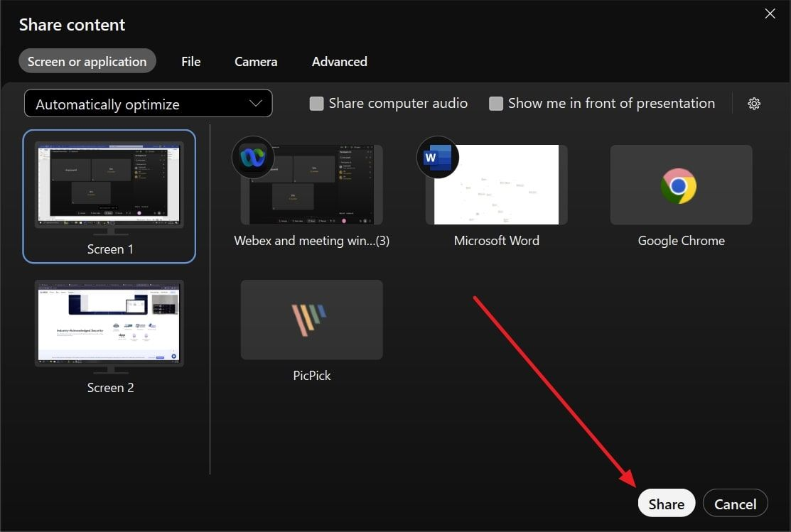Enable Show me in front of presentation
The image size is (791, 532).
pyautogui.click(x=496, y=104)
